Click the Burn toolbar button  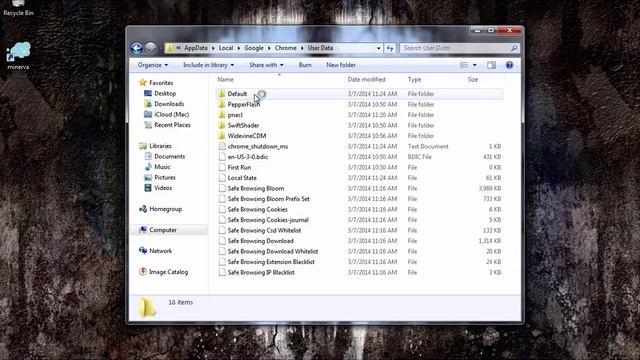click(x=305, y=65)
